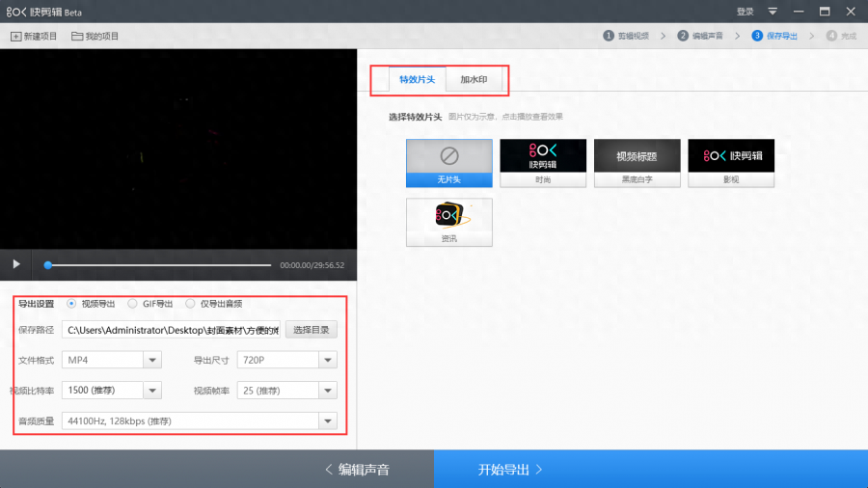868x488 pixels.
Task: Click 登录 login in title bar
Action: (x=746, y=11)
